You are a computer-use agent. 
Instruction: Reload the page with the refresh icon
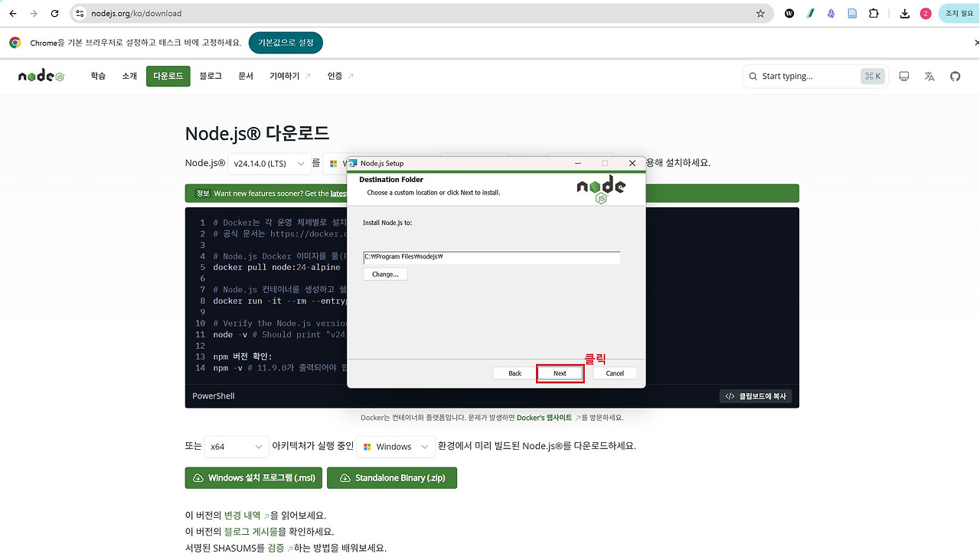click(x=54, y=13)
